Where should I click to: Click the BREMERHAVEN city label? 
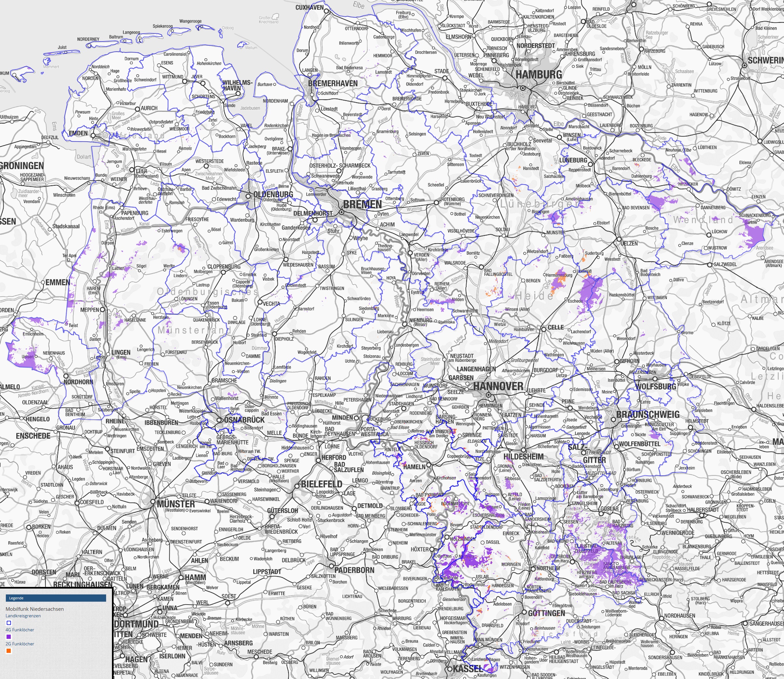pyautogui.click(x=332, y=83)
